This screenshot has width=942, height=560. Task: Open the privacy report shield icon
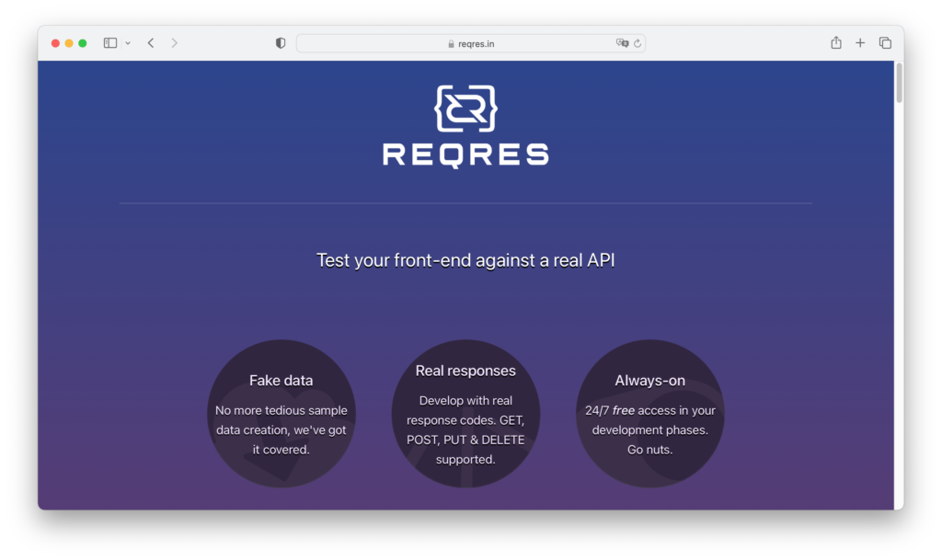click(281, 43)
